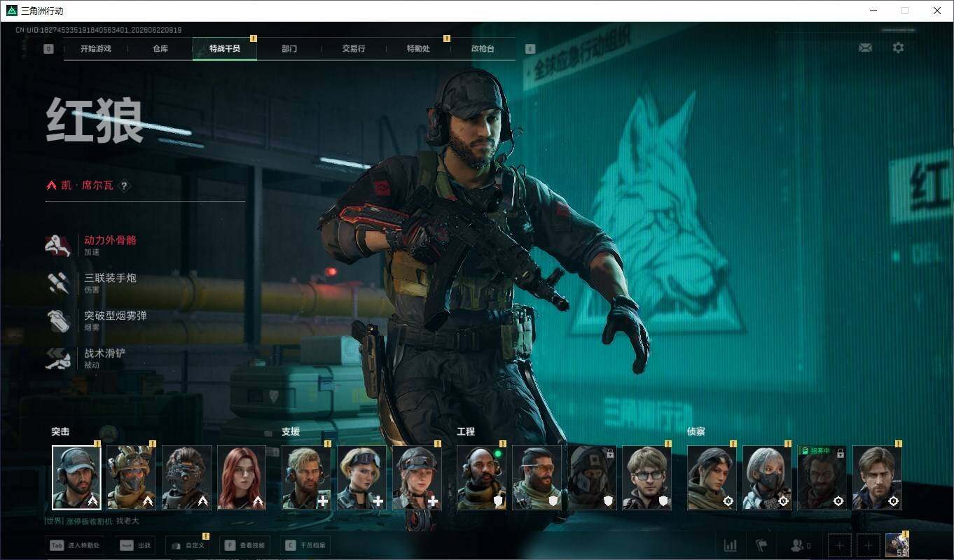The height and width of the screenshot is (560, 954).
Task: Select the 特战干员 tab
Action: click(225, 49)
